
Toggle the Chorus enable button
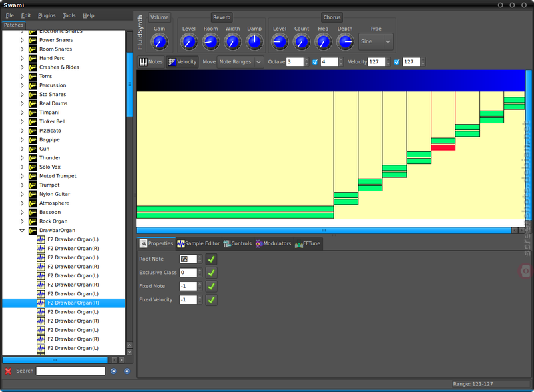332,17
